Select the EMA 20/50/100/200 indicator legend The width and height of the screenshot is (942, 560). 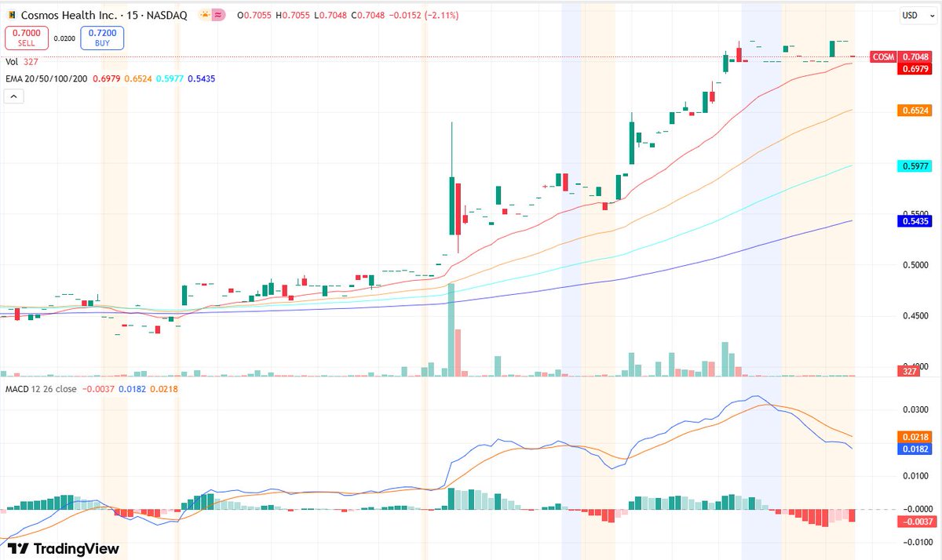[46, 78]
